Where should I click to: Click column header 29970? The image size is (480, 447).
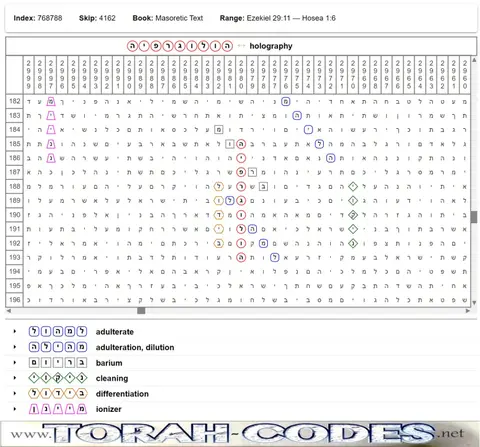point(353,75)
